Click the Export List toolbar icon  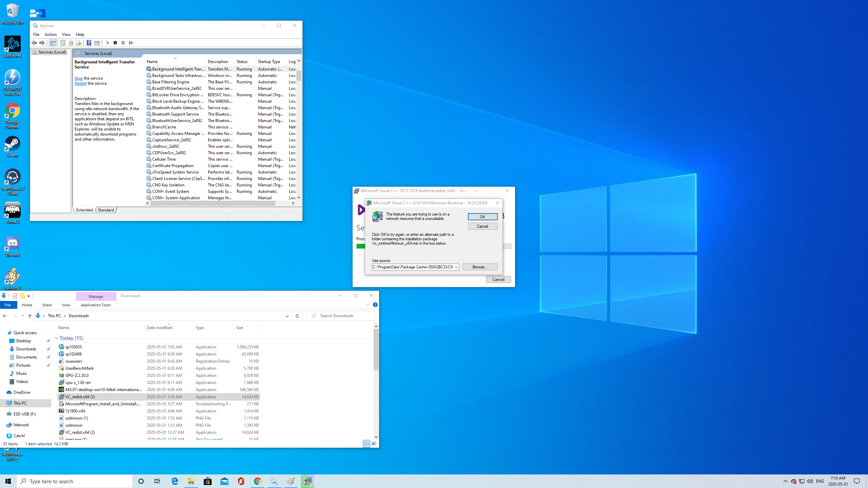pyautogui.click(x=79, y=43)
